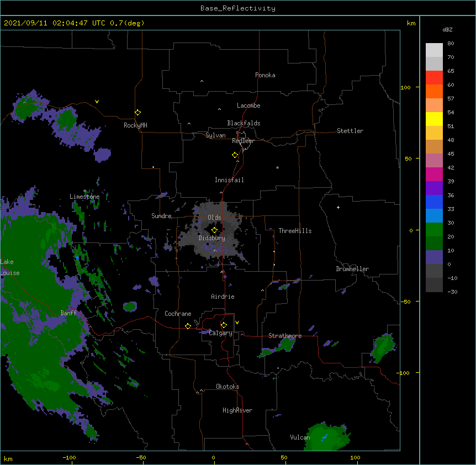This screenshot has width=476, height=465.
Task: Click the 42 dBZ magenta legend swatch
Action: point(434,174)
